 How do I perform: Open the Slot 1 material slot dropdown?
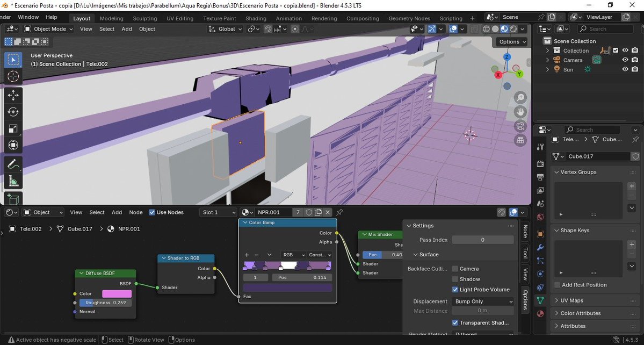(x=219, y=212)
